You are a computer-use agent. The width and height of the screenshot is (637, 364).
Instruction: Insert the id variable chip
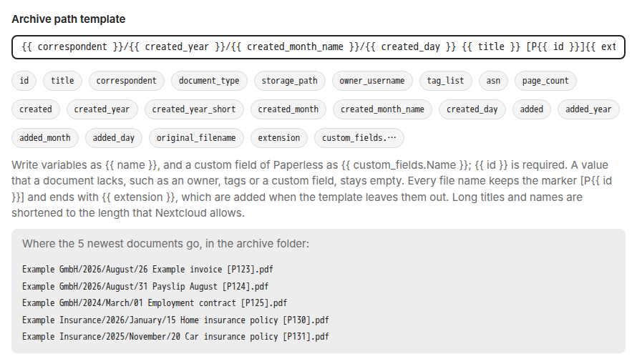pyautogui.click(x=24, y=81)
